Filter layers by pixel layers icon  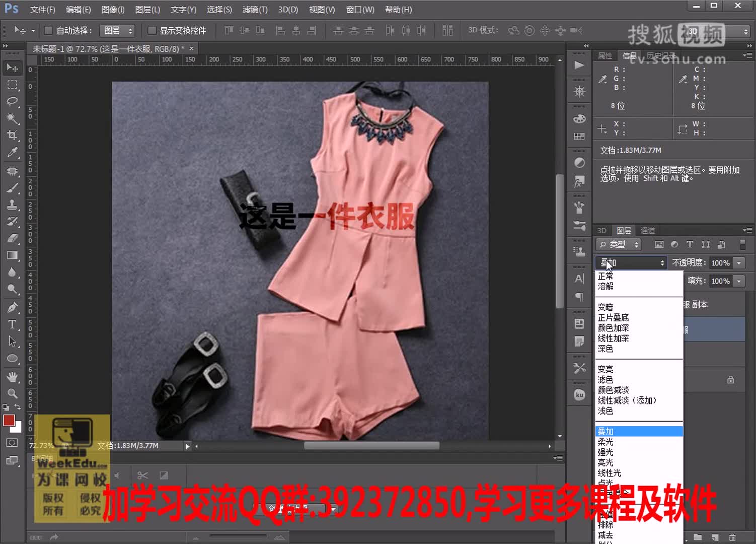(x=659, y=244)
